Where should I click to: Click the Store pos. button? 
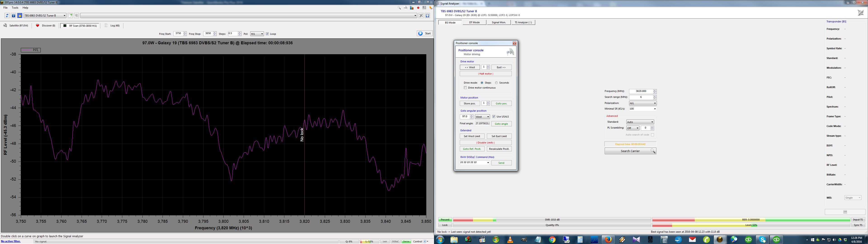pos(470,103)
